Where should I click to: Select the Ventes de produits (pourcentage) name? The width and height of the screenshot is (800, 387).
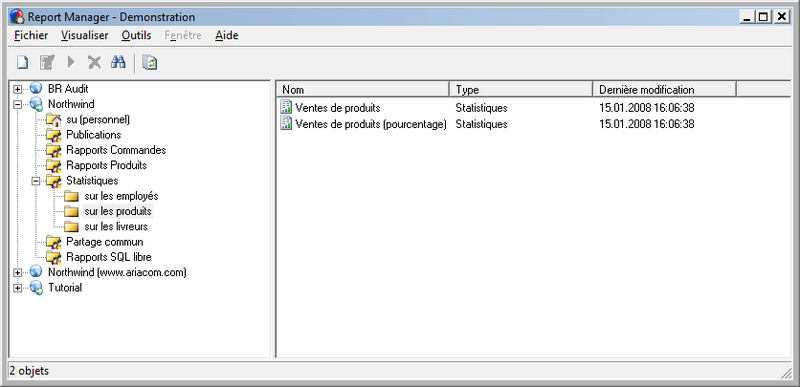tap(371, 124)
